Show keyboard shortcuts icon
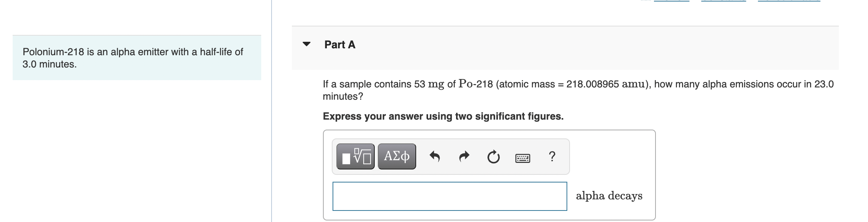Image resolution: width=868 pixels, height=222 pixels. (522, 158)
